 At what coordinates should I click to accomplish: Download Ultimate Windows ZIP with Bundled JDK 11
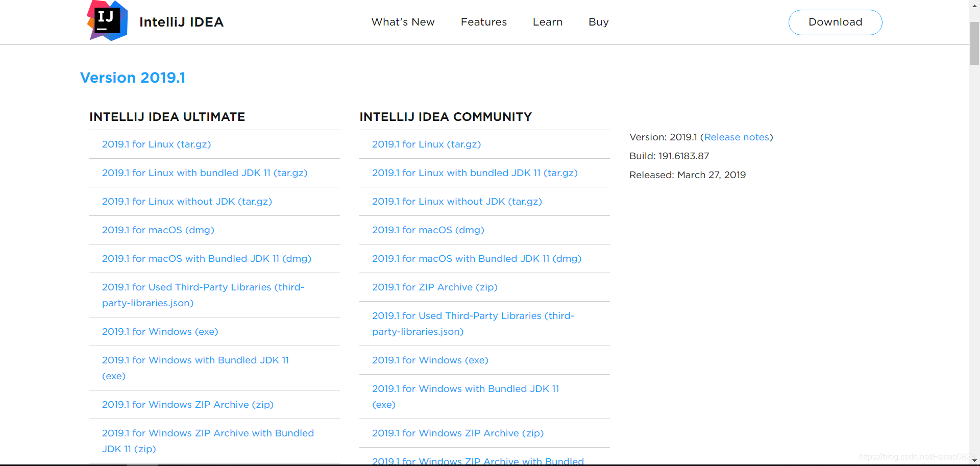point(208,441)
